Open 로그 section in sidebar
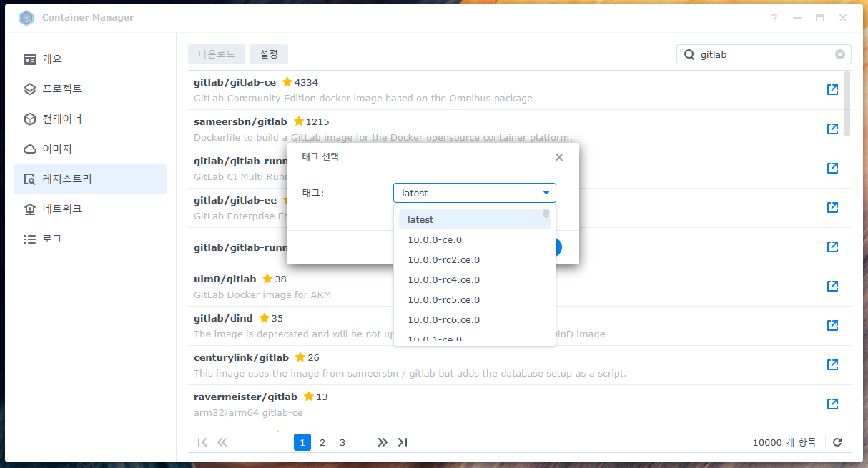868x468 pixels. (90, 239)
